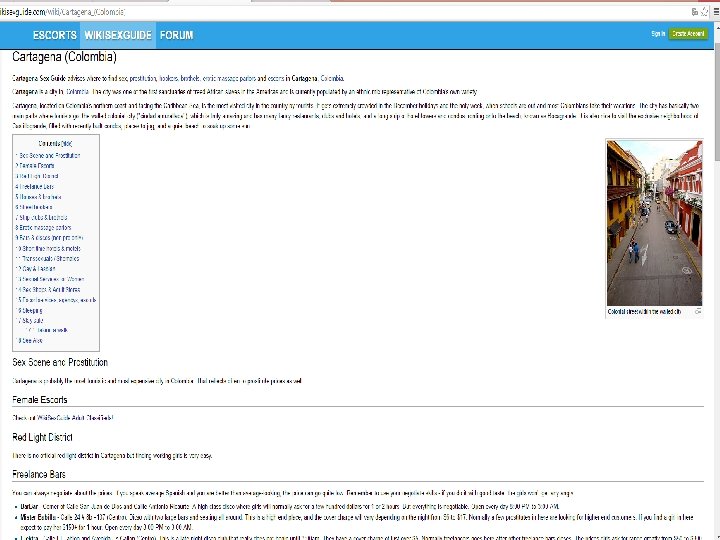Open the ESCORTS tab in site header
This screenshot has height=540, width=720.
[x=55, y=35]
